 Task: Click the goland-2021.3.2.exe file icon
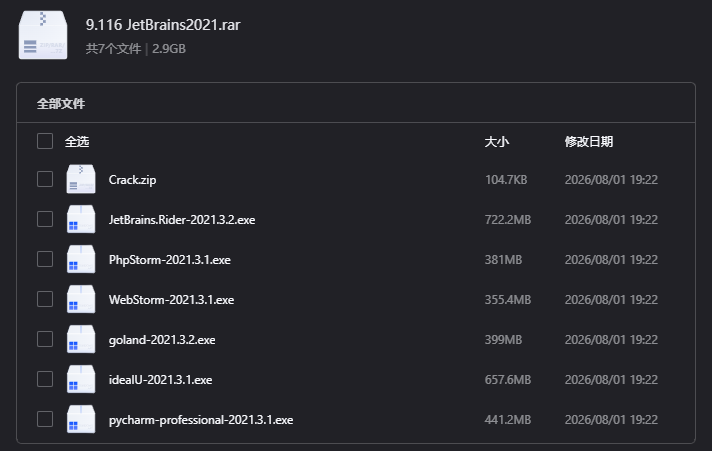(x=81, y=339)
